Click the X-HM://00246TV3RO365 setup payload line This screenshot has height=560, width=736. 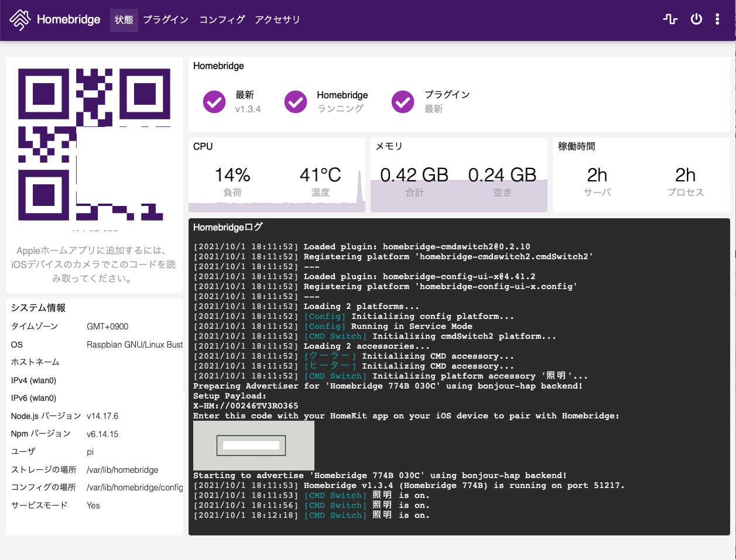click(x=246, y=406)
